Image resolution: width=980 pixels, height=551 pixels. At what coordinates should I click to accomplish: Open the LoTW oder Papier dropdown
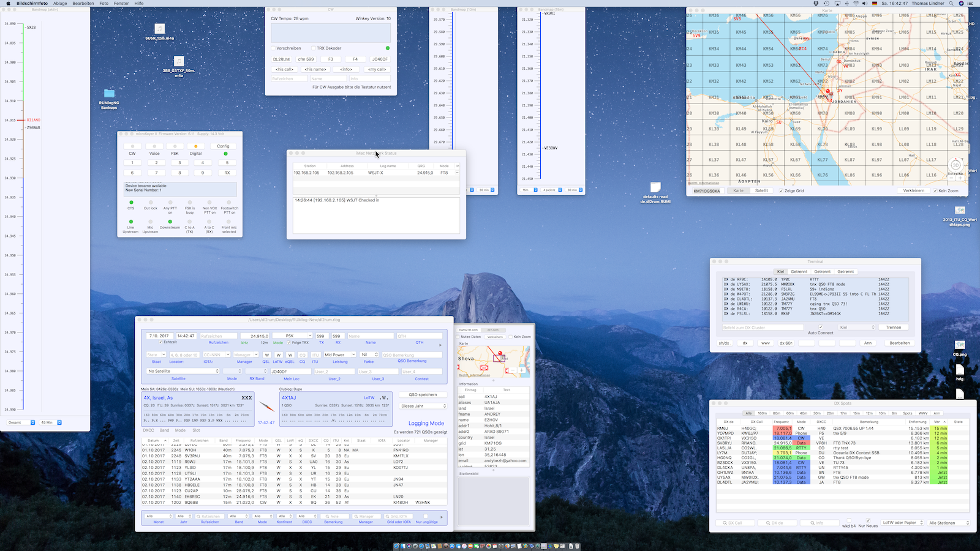click(902, 523)
